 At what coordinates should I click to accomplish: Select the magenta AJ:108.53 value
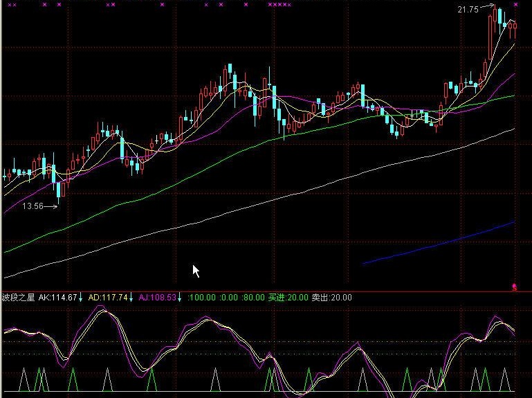click(158, 298)
